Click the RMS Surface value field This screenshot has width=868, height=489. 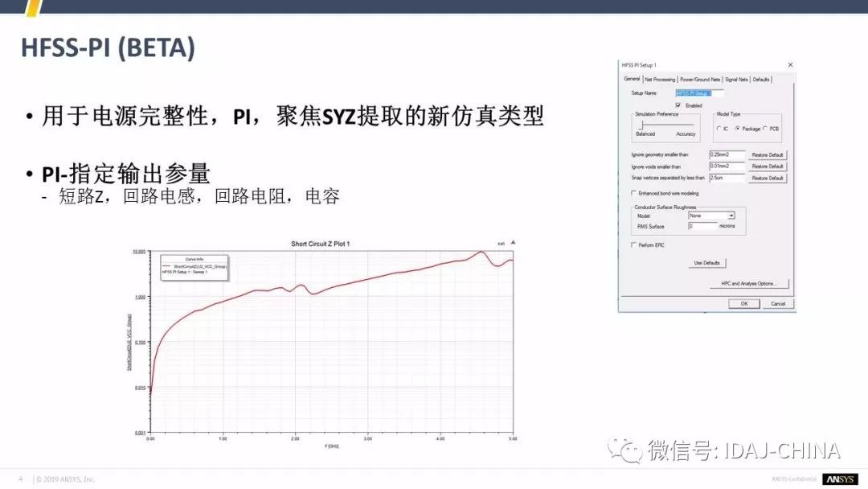(702, 226)
